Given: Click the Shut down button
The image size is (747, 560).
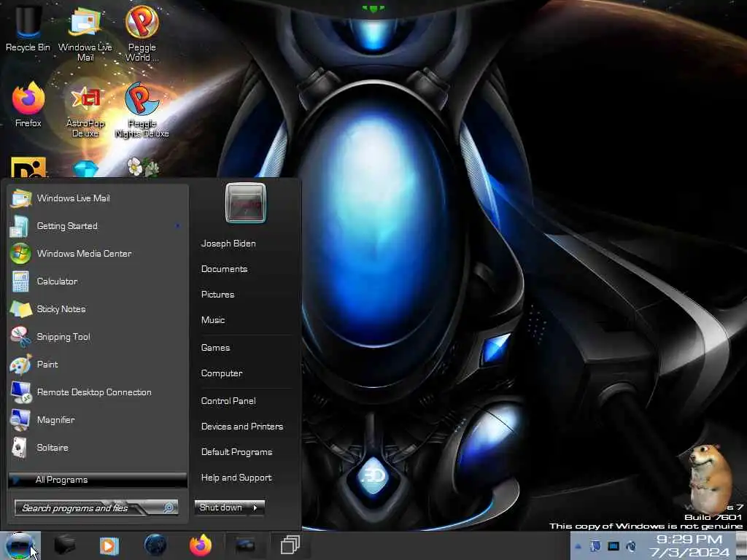Looking at the screenshot, I should (221, 507).
